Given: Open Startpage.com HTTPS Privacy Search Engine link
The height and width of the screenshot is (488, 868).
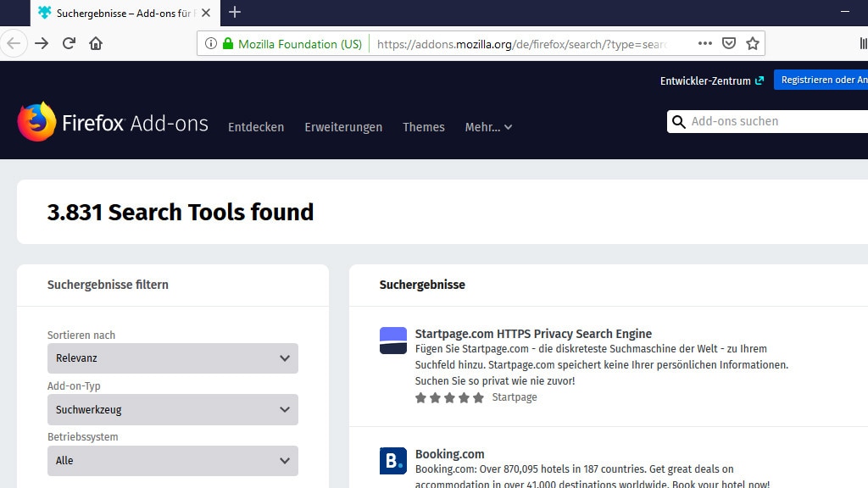Looking at the screenshot, I should pyautogui.click(x=533, y=334).
